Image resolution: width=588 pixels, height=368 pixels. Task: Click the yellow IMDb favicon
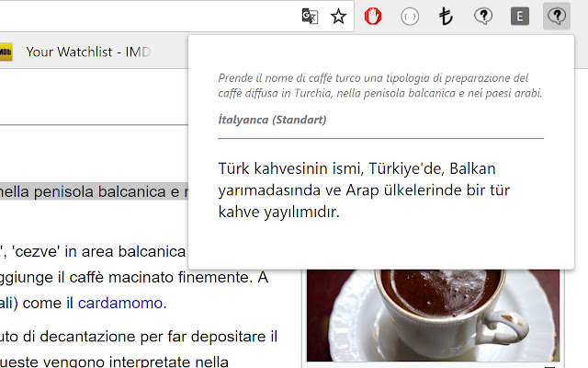coord(6,52)
